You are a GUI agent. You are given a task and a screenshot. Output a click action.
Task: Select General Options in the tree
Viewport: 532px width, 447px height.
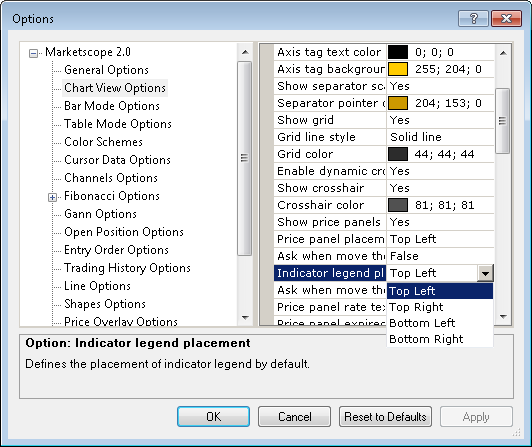pos(106,70)
